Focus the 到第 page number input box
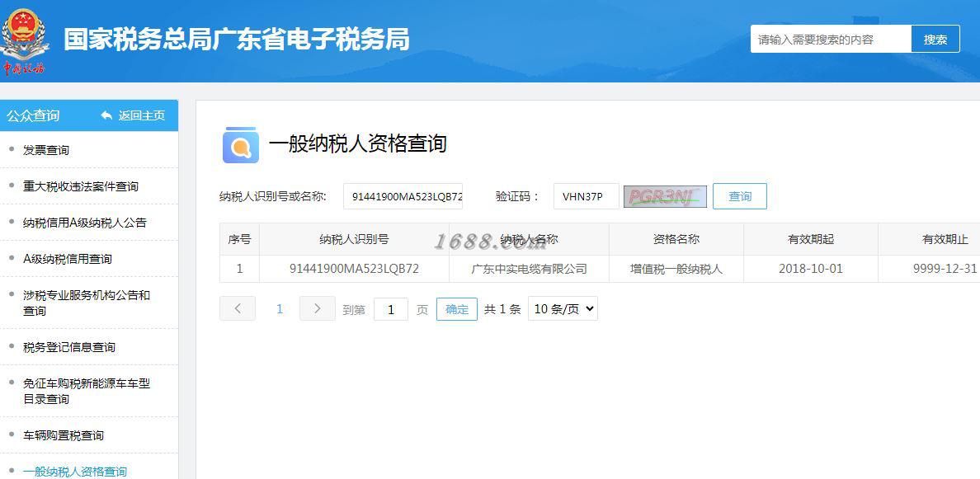The image size is (980, 479). click(x=391, y=309)
